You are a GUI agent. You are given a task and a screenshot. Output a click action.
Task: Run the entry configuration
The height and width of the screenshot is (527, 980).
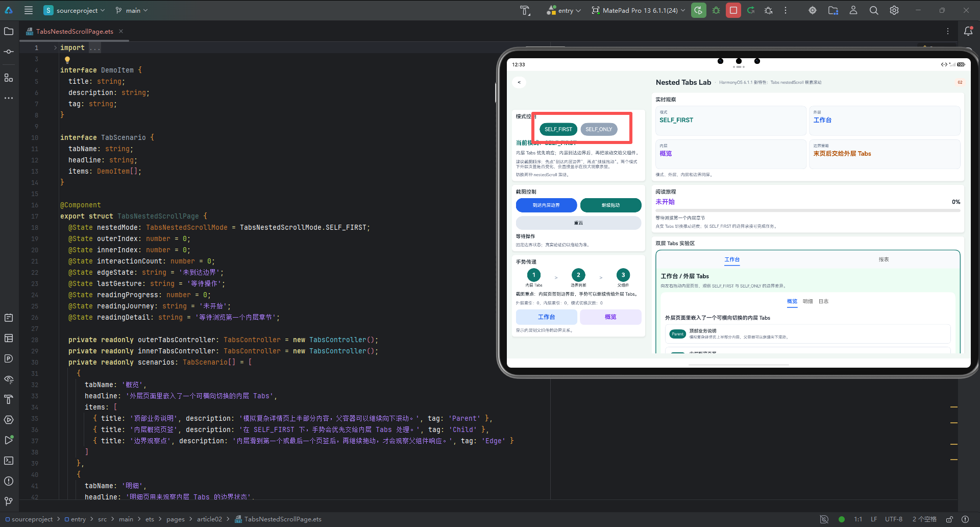click(x=698, y=10)
